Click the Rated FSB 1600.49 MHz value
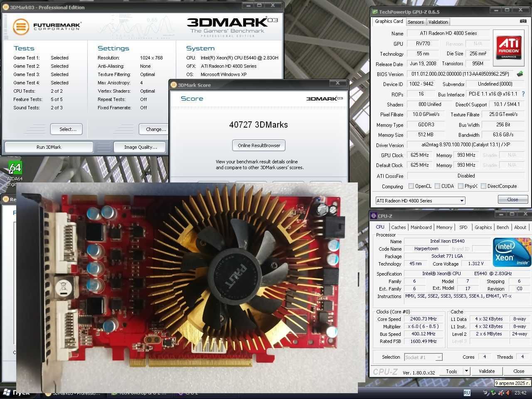The image size is (532, 399). click(424, 341)
